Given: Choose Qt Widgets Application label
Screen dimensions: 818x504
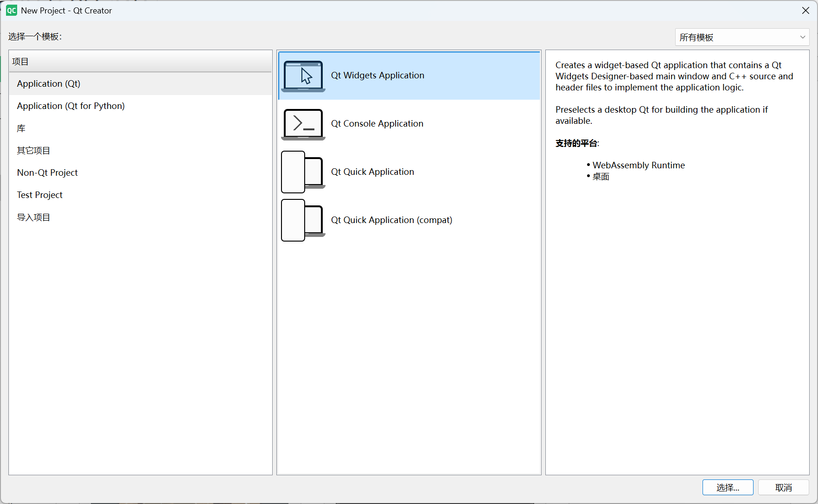Looking at the screenshot, I should tap(377, 76).
